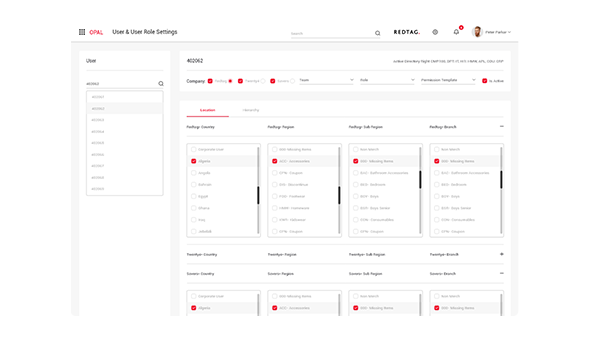Click the Peter Parker profile avatar
This screenshot has width=590, height=360.
coord(477,32)
